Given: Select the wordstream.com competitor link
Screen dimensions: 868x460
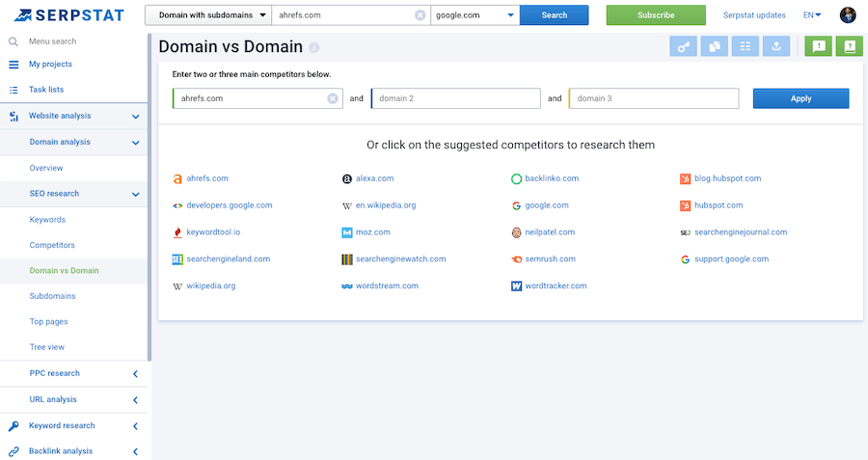Looking at the screenshot, I should [x=387, y=285].
